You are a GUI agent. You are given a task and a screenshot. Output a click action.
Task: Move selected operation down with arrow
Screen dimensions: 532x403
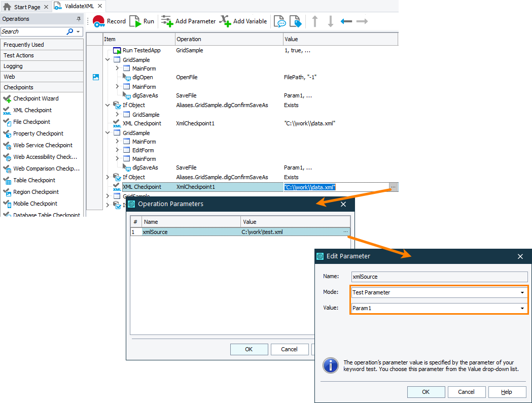click(330, 21)
